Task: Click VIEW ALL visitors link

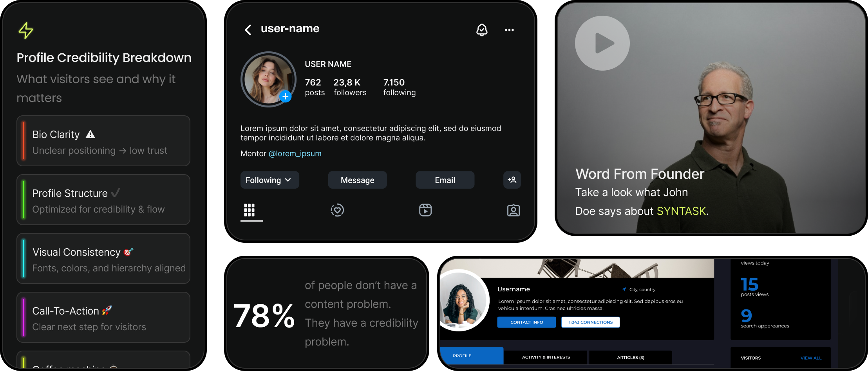Action: (x=811, y=358)
